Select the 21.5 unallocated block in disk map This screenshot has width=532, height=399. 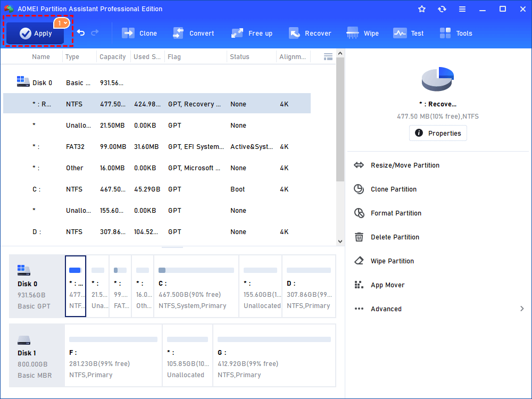point(98,286)
